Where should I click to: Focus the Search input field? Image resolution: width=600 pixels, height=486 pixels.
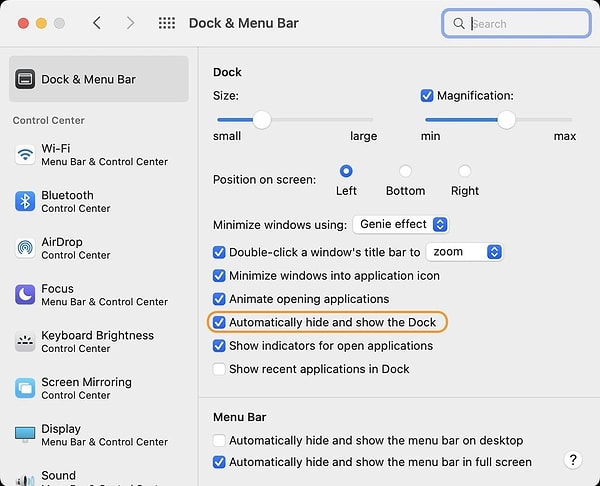click(x=516, y=23)
